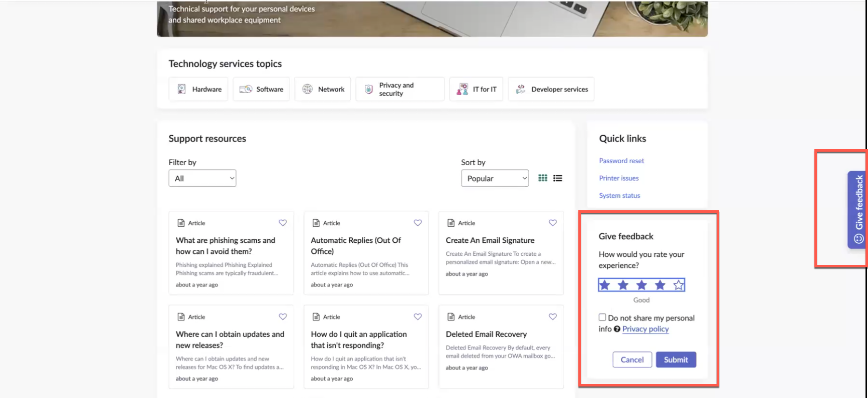Check 'Do not share my personal info'
The width and height of the screenshot is (868, 398).
(x=602, y=317)
